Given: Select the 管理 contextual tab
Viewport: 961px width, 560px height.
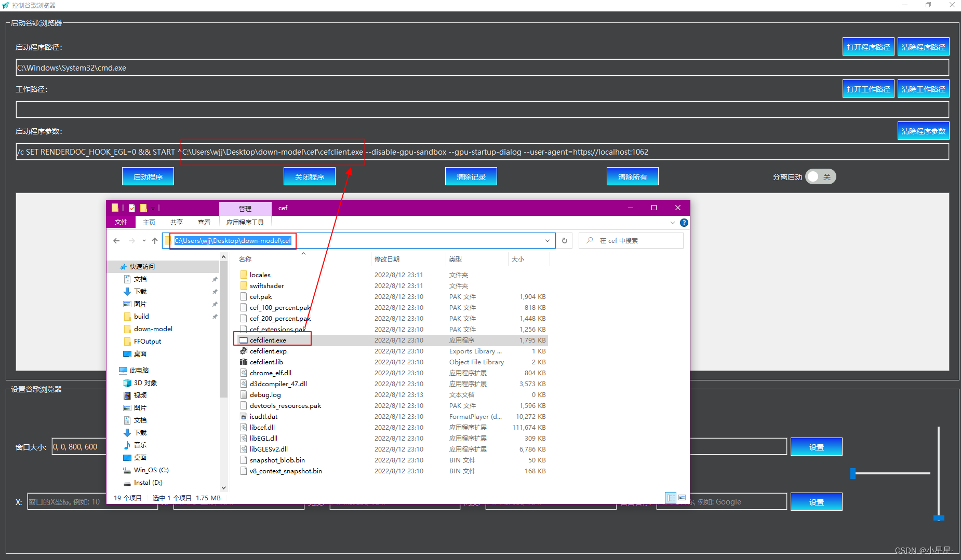Looking at the screenshot, I should point(245,208).
